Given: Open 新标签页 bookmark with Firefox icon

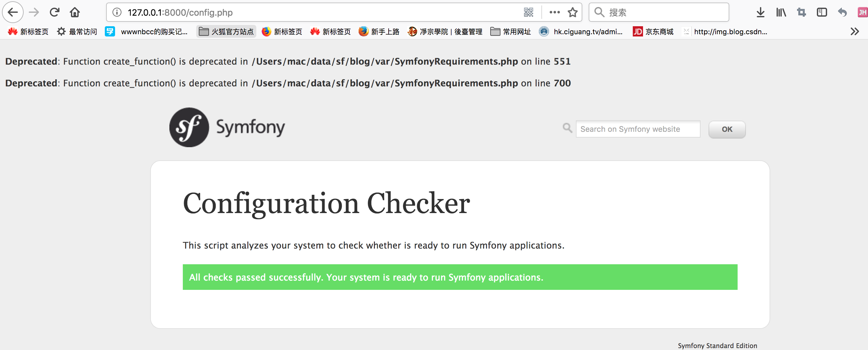Looking at the screenshot, I should (282, 32).
